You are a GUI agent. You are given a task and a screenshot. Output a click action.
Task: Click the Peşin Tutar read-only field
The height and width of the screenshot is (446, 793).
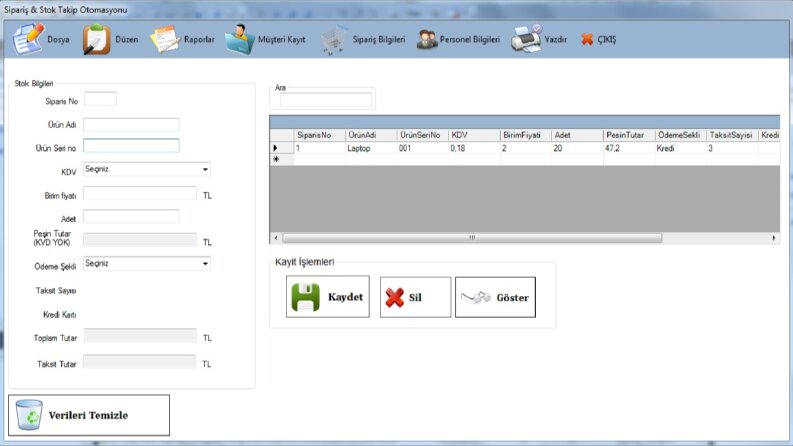coord(140,240)
